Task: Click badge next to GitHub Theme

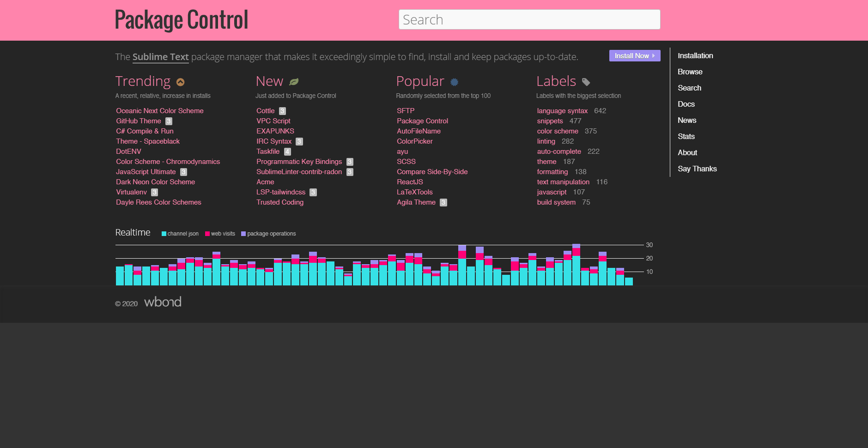Action: coord(169,121)
